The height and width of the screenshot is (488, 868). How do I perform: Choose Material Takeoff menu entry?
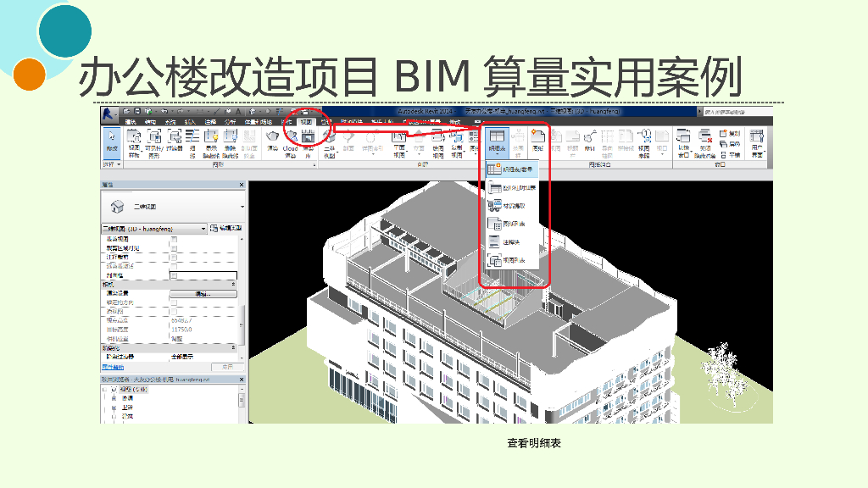(x=511, y=206)
